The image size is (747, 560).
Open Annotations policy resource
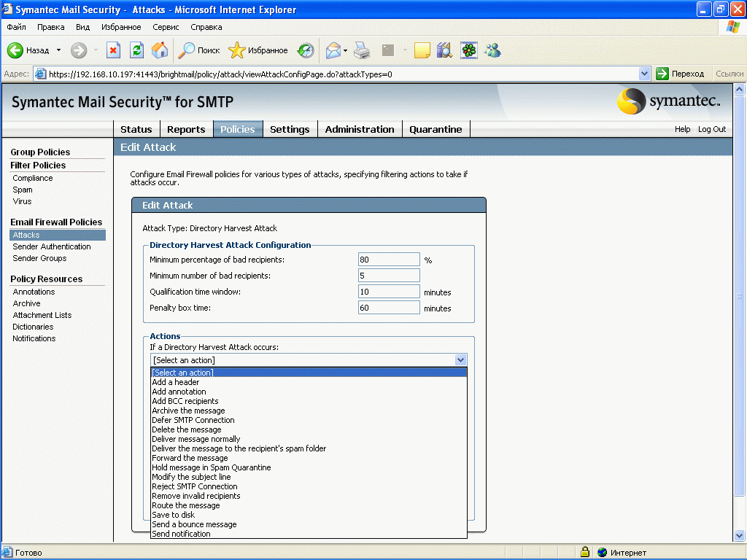(34, 292)
